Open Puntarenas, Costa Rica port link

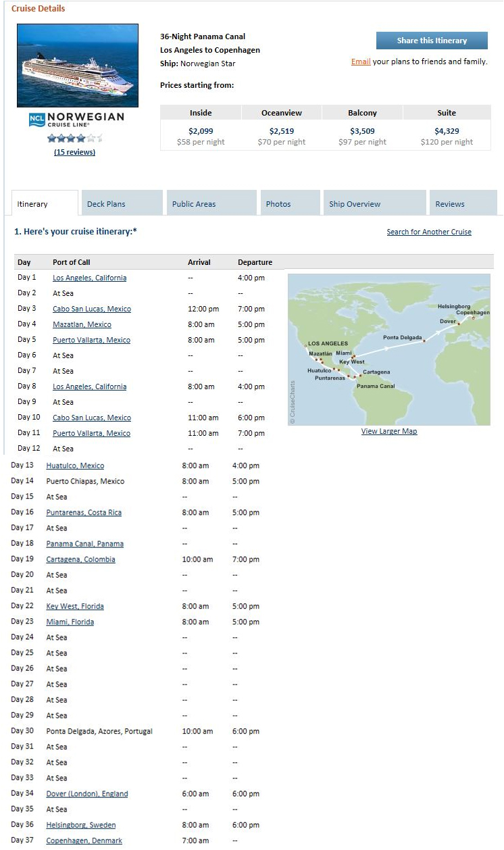click(x=84, y=512)
